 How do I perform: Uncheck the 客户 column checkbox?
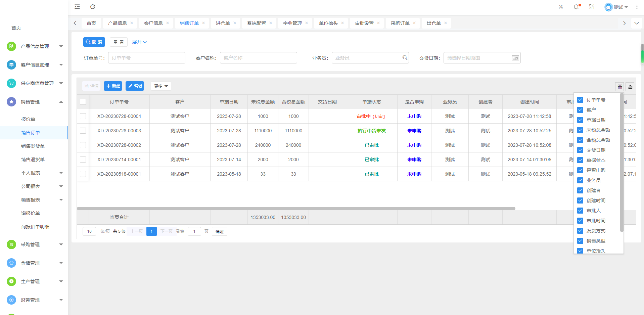580,110
